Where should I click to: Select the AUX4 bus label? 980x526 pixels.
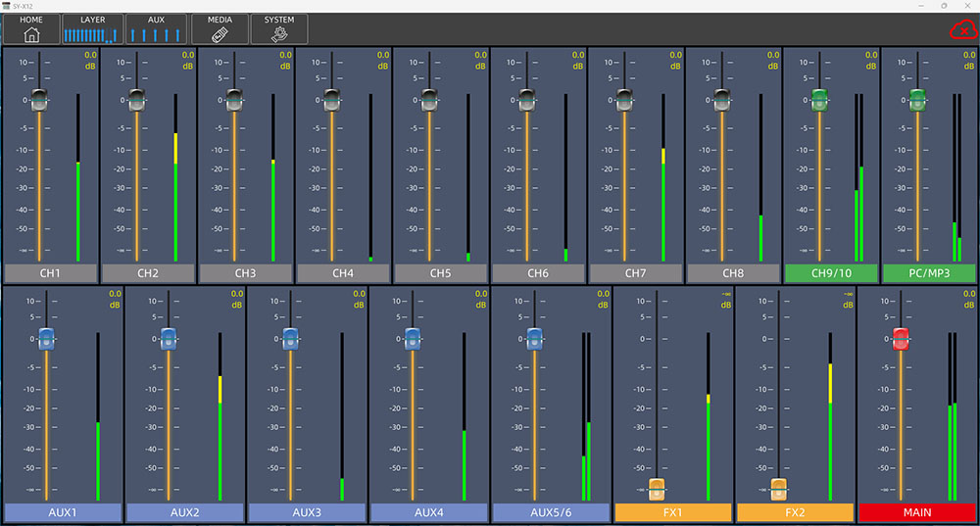(x=429, y=512)
